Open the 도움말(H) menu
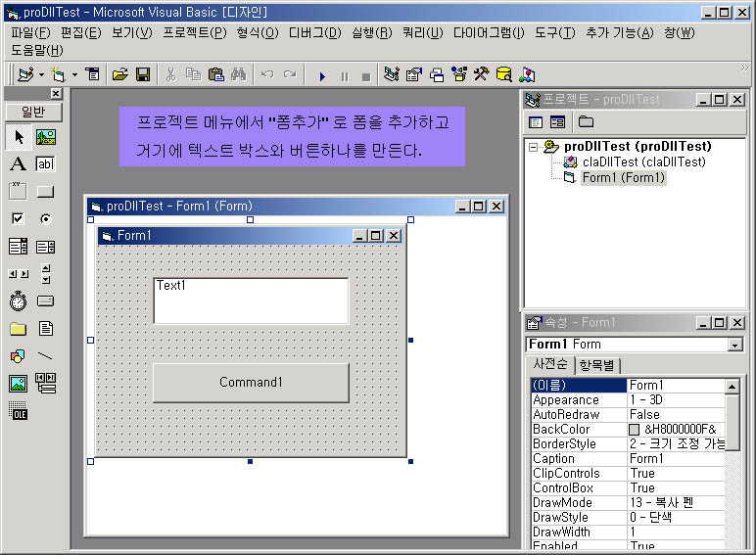The image size is (756, 555). 36,50
